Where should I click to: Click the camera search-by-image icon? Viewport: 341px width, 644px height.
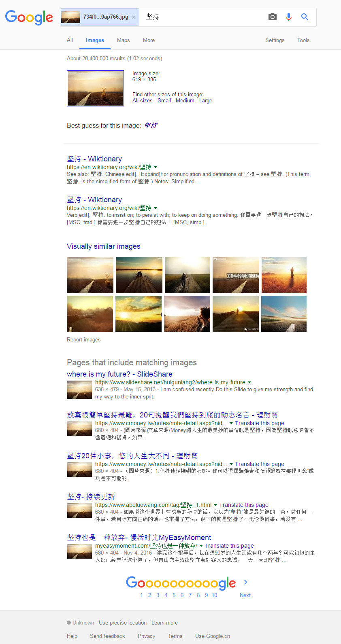tap(273, 17)
